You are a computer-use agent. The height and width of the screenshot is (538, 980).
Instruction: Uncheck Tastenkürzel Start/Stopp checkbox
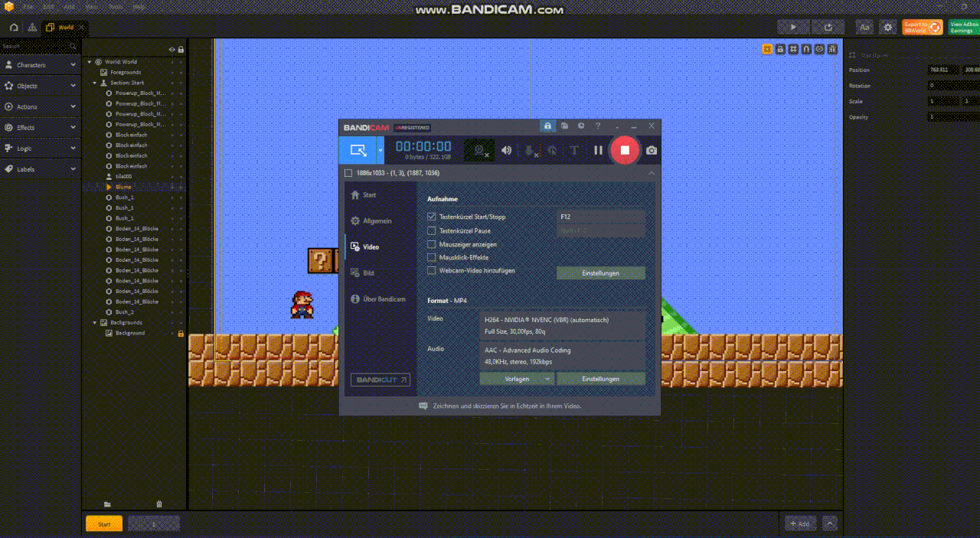point(432,217)
